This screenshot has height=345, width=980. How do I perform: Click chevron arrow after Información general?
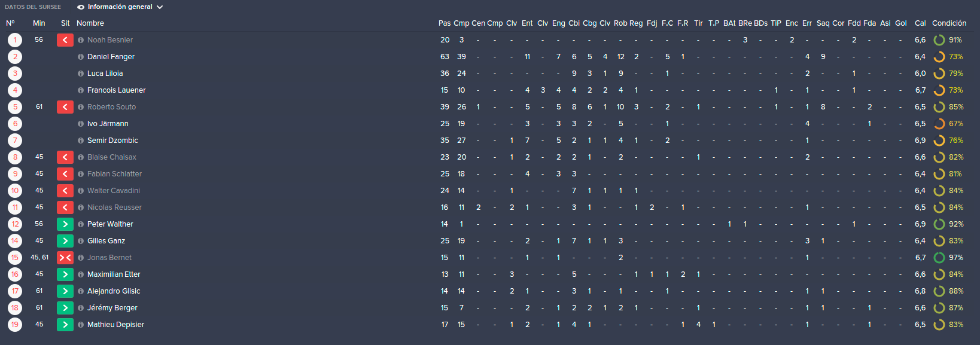click(160, 7)
